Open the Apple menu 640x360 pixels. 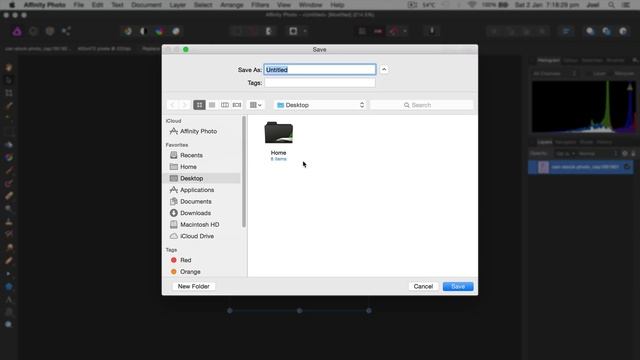click(12, 5)
